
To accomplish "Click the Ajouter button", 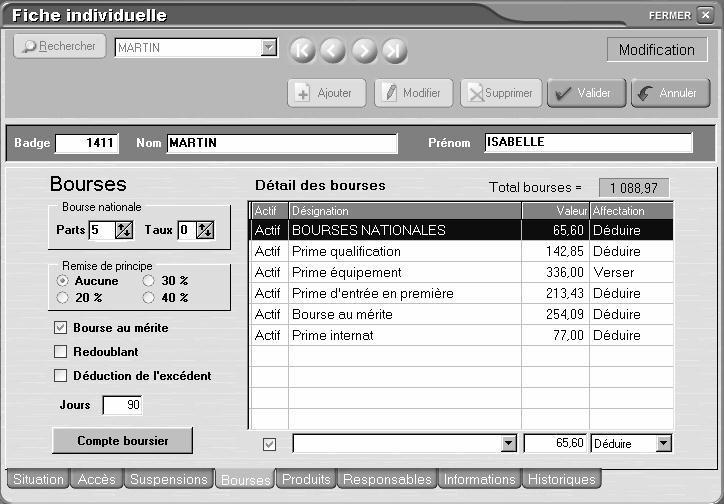I will 326,93.
